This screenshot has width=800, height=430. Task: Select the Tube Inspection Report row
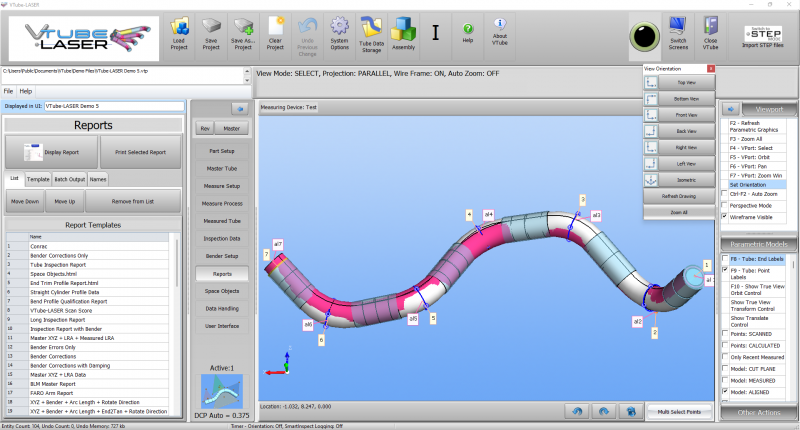(x=87, y=265)
